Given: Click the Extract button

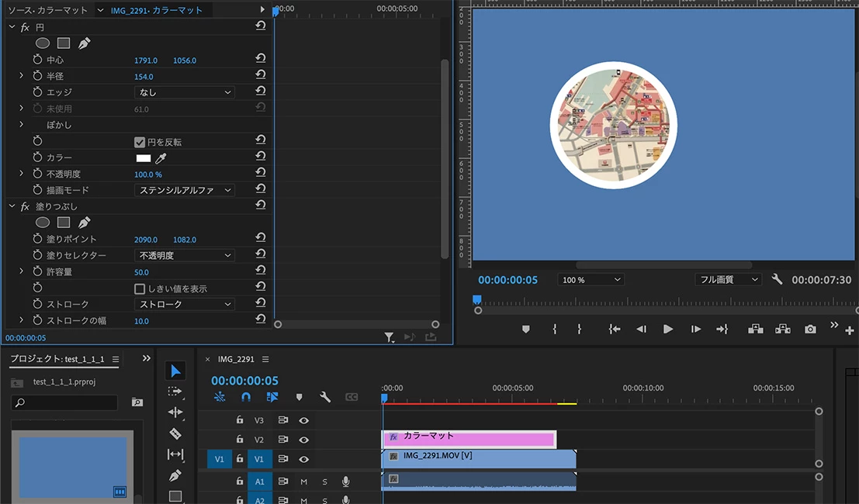Looking at the screenshot, I should [x=782, y=329].
